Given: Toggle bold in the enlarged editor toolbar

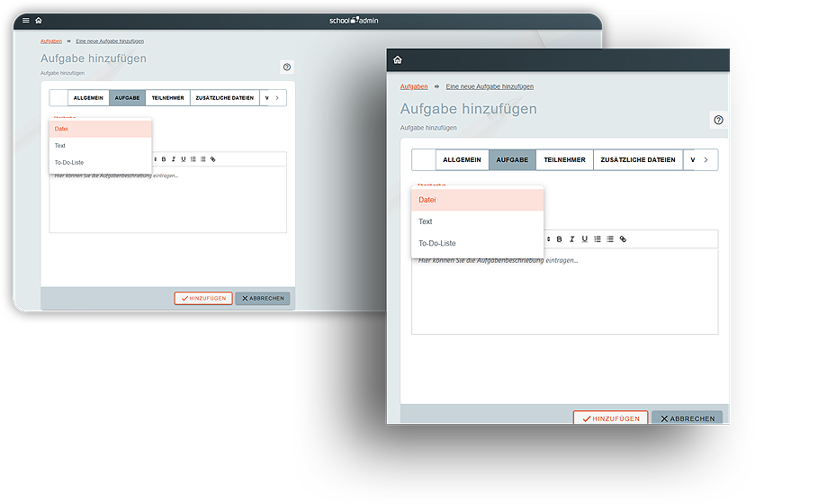Looking at the screenshot, I should [559, 239].
